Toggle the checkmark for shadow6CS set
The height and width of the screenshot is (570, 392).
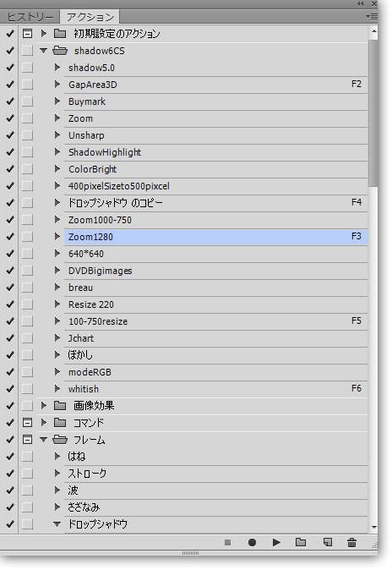[10, 51]
